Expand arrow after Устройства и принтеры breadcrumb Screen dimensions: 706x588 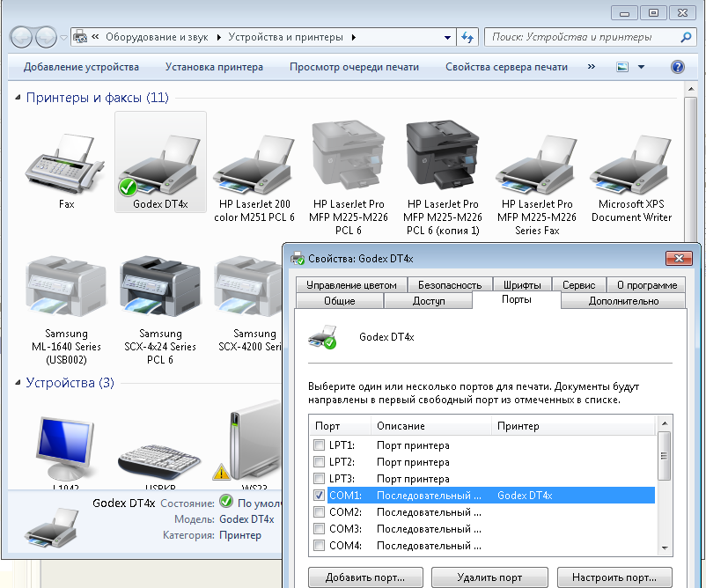coord(354,37)
